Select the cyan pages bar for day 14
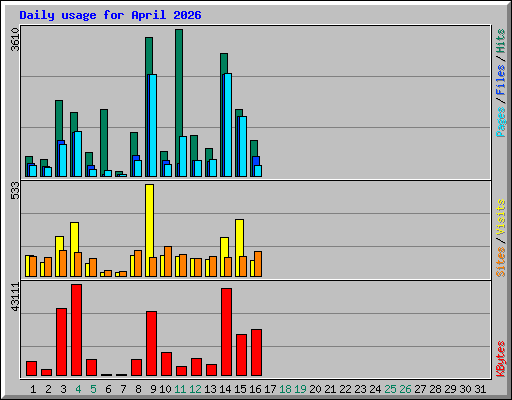The height and width of the screenshot is (400, 512). coord(228,125)
